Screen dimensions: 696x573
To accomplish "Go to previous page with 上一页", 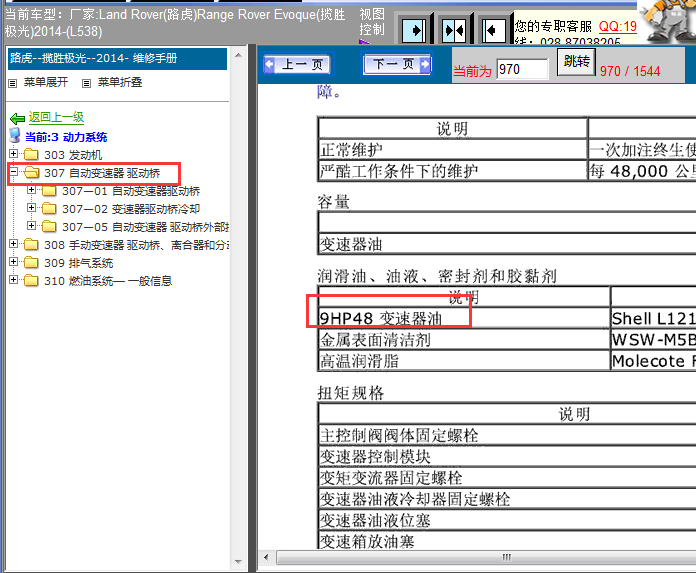I will pyautogui.click(x=297, y=65).
